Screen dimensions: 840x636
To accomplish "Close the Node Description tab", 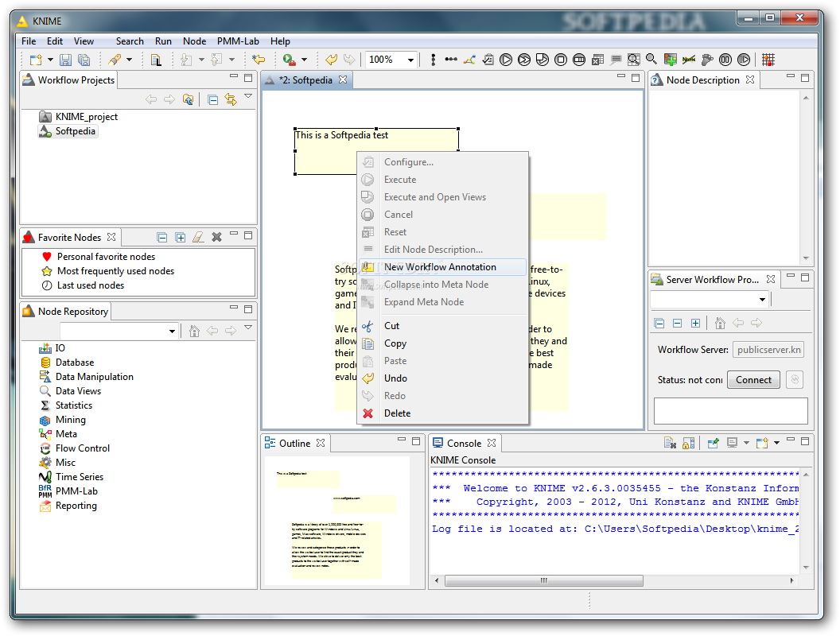I will coord(750,79).
